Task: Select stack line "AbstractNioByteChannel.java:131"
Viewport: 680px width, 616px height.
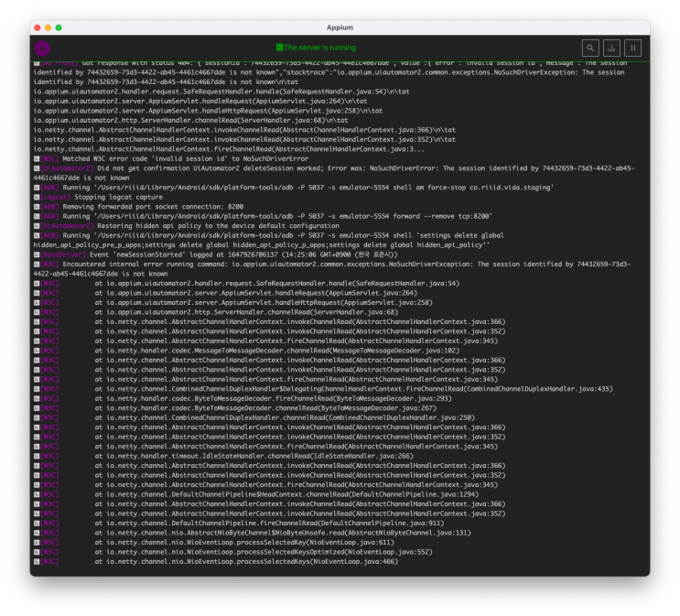Action: (253, 533)
